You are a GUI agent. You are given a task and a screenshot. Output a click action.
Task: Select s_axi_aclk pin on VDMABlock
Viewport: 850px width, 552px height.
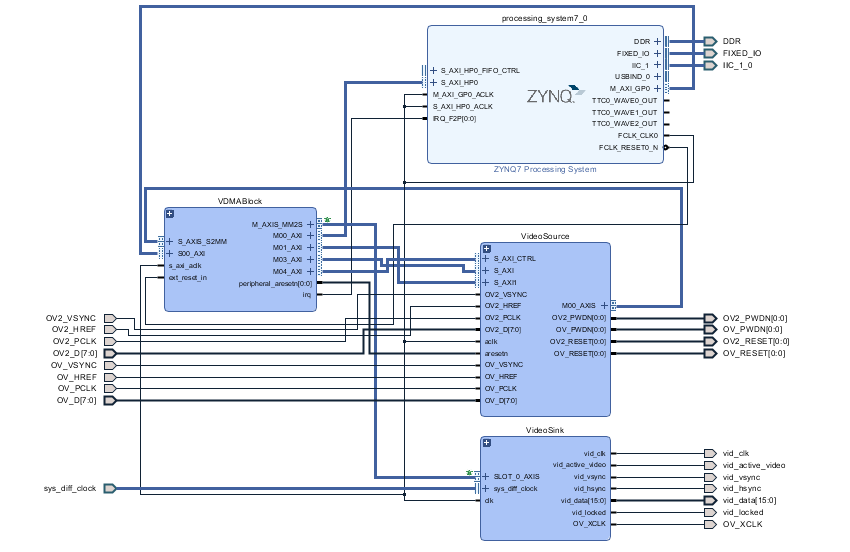click(x=185, y=266)
